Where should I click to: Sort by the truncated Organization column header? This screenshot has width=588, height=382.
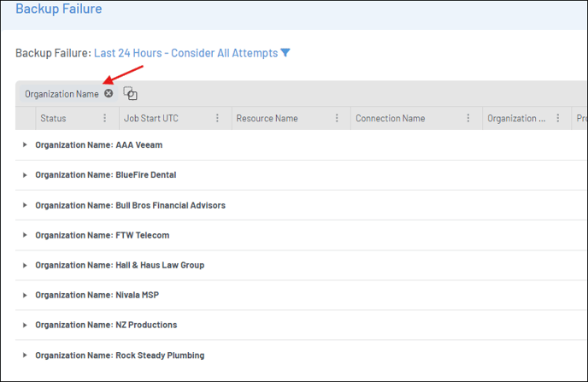516,118
